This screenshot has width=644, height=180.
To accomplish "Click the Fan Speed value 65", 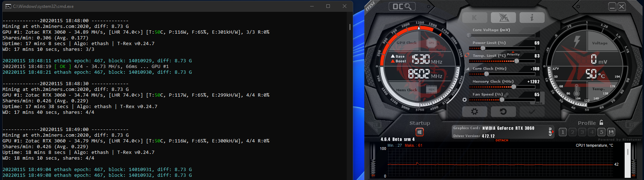I will coord(537,94).
